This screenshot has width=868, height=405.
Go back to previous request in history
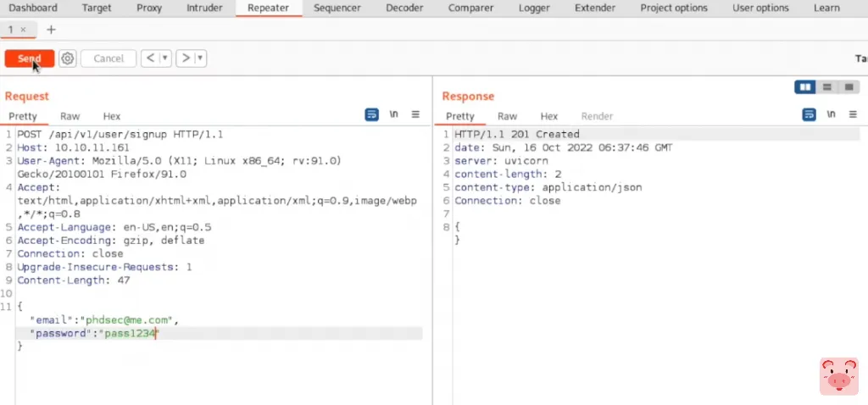click(150, 58)
